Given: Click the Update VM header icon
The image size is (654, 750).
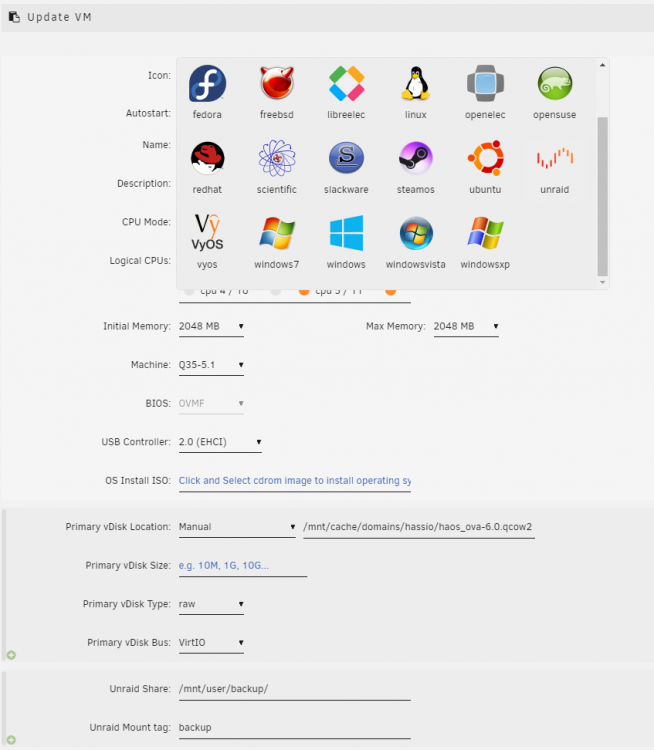Looking at the screenshot, I should (14, 17).
